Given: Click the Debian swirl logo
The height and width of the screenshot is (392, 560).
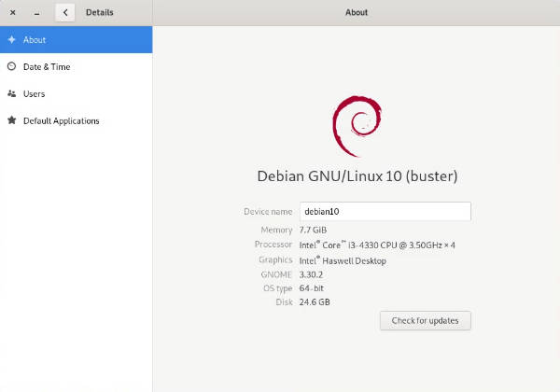Looking at the screenshot, I should click(357, 126).
